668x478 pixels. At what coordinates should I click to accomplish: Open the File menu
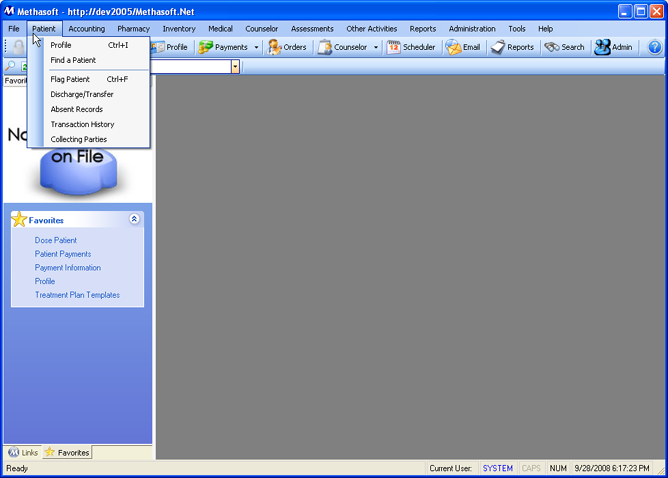coord(14,29)
